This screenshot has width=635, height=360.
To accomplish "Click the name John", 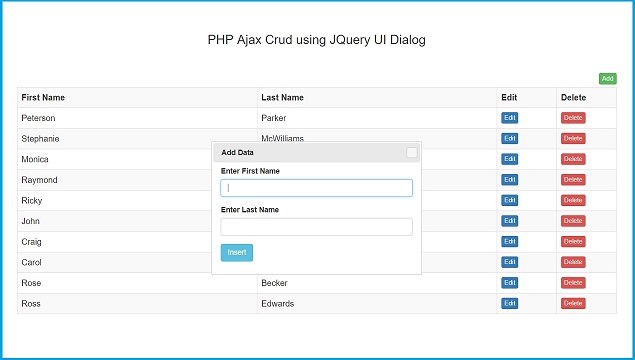I will (30, 221).
